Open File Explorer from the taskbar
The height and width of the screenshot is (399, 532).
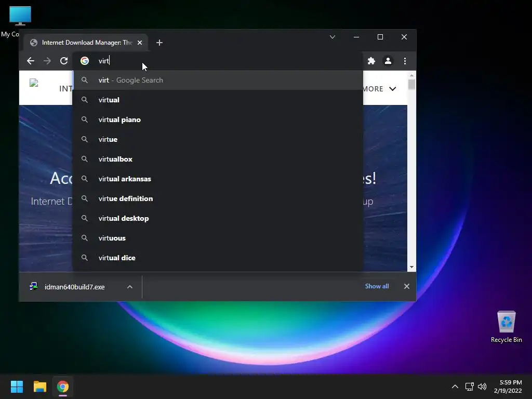(39, 387)
